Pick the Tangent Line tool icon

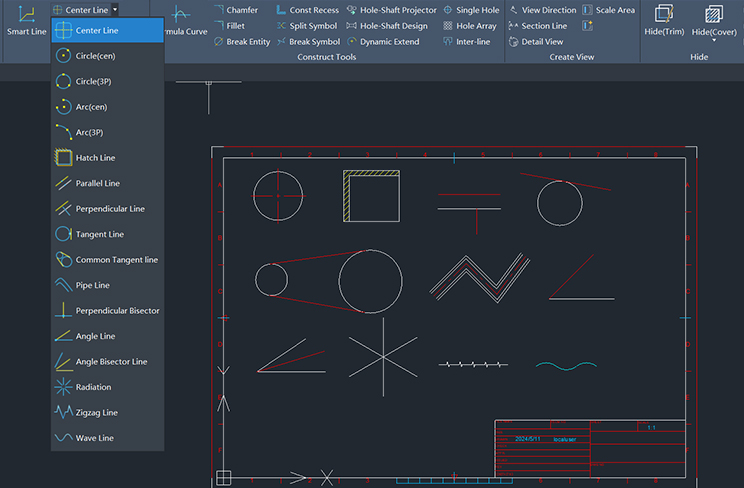pyautogui.click(x=63, y=234)
